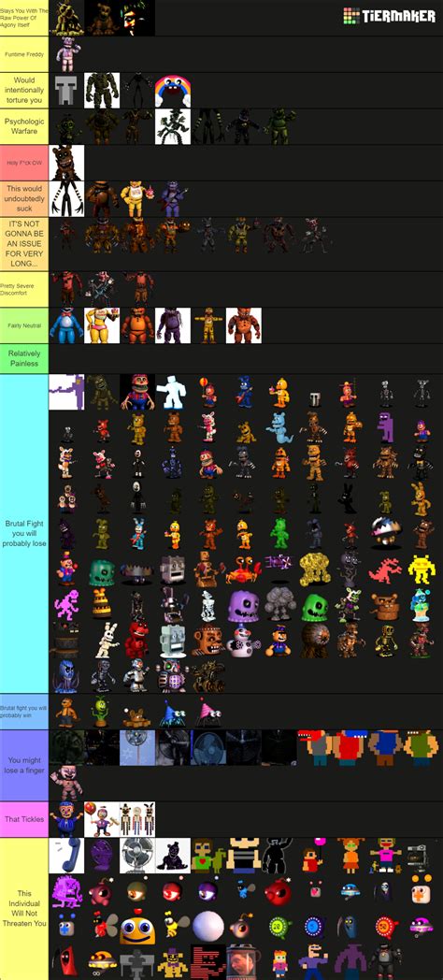The height and width of the screenshot is (980, 443).
Task: Select the striped-shirt pixel child
Action: click(x=244, y=857)
